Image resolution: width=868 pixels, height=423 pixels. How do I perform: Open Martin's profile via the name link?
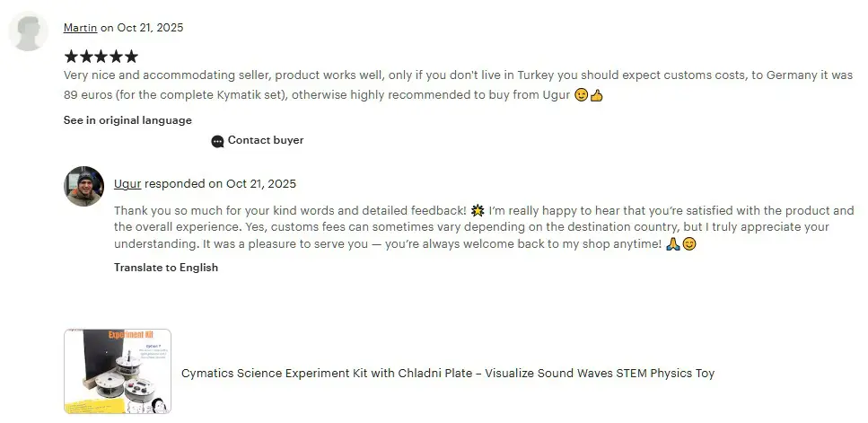pos(80,28)
